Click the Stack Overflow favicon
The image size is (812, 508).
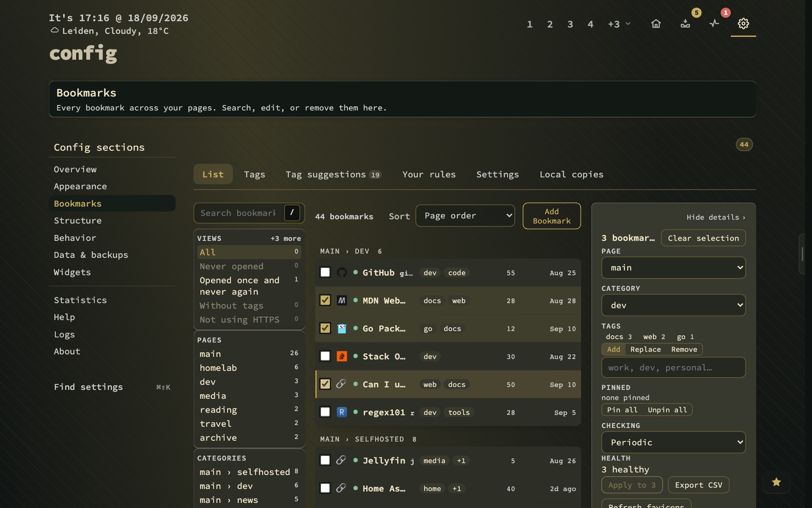(x=342, y=356)
